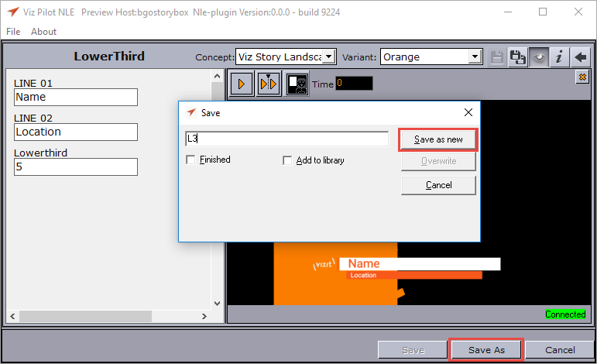Image resolution: width=597 pixels, height=364 pixels.
Task: Close the Save dialog with X
Action: (468, 112)
